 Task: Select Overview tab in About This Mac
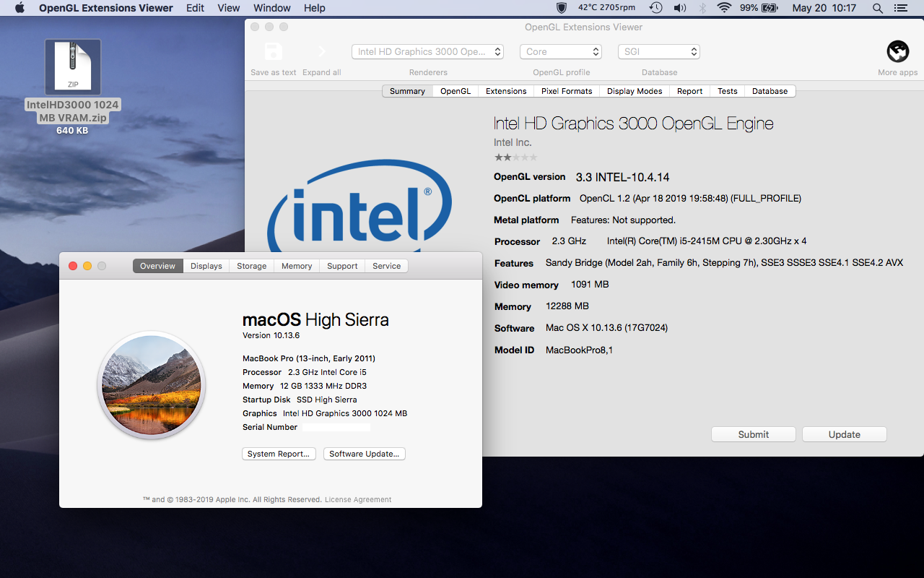[158, 266]
